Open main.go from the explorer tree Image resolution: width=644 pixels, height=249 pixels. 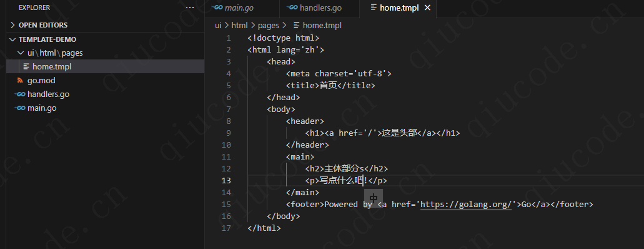click(42, 108)
